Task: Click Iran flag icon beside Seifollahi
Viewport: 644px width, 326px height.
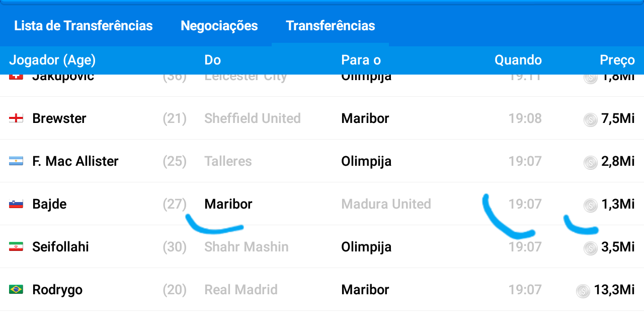Action: pos(16,247)
